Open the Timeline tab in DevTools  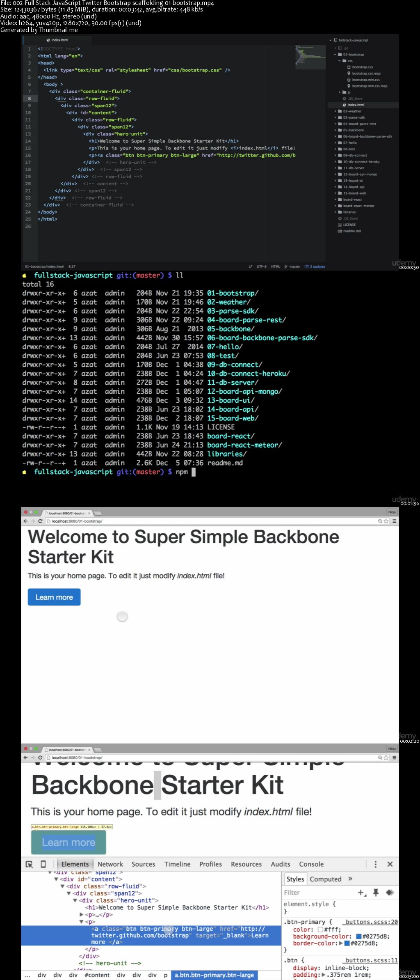pyautogui.click(x=177, y=864)
